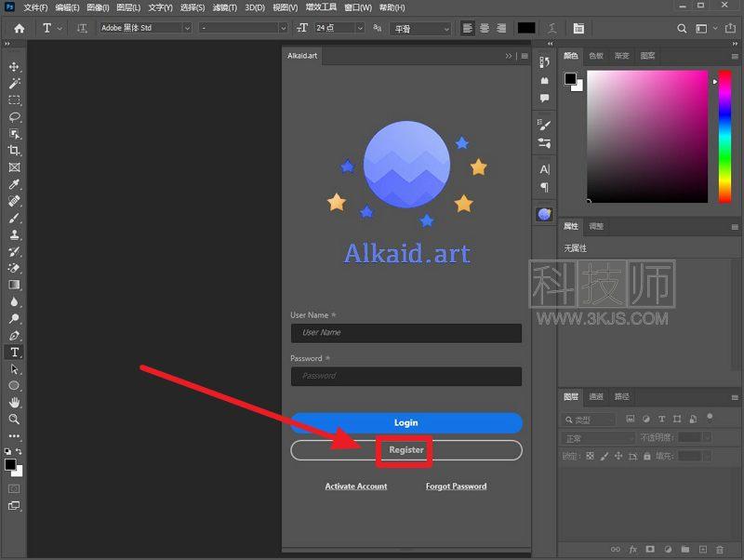Viewport: 744px width, 560px height.
Task: Select the Gradient tool
Action: click(14, 285)
